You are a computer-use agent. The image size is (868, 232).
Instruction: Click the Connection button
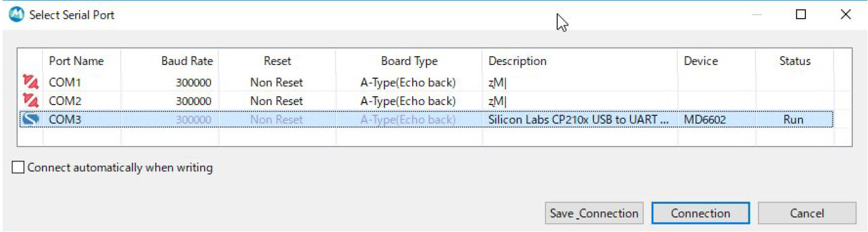700,213
